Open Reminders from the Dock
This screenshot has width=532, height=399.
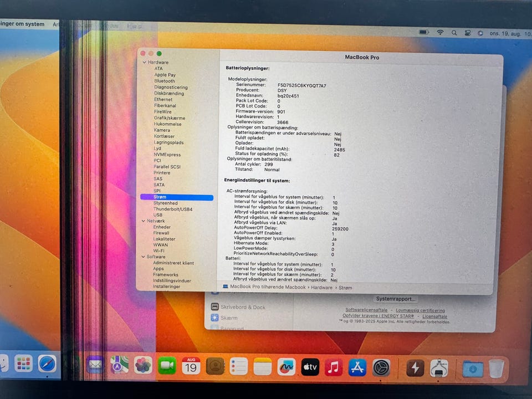tap(238, 366)
